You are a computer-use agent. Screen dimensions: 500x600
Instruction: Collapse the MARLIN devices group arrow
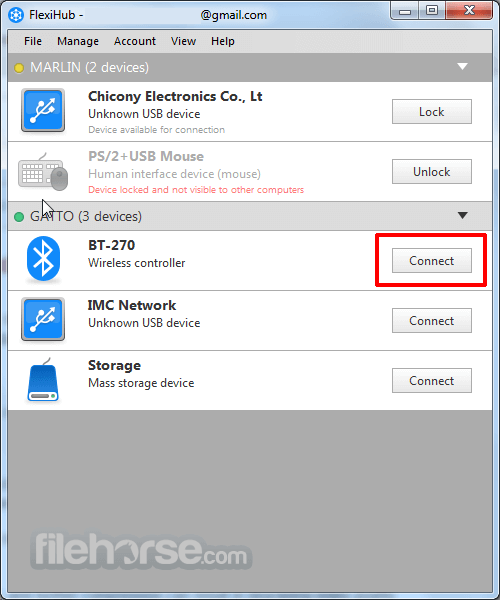(x=463, y=67)
